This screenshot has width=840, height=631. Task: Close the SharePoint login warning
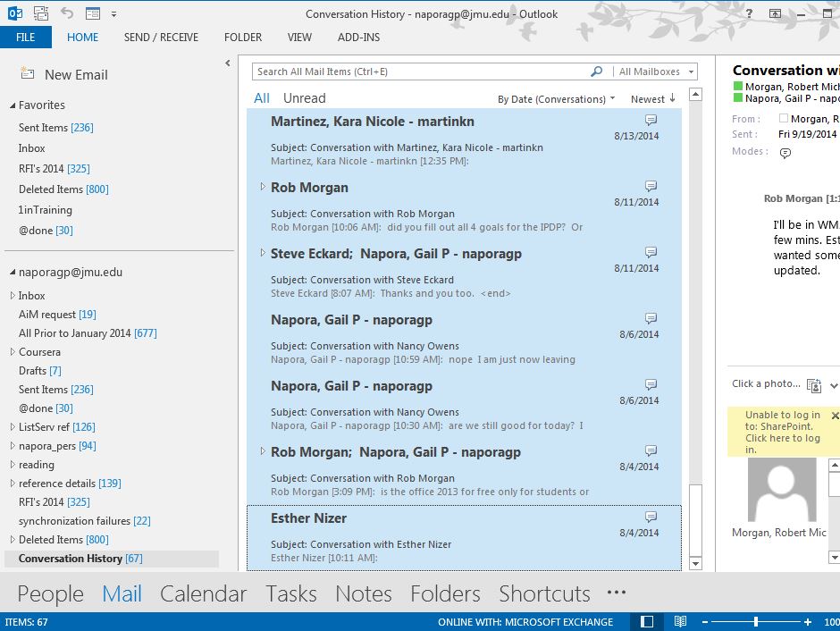pyautogui.click(x=835, y=416)
